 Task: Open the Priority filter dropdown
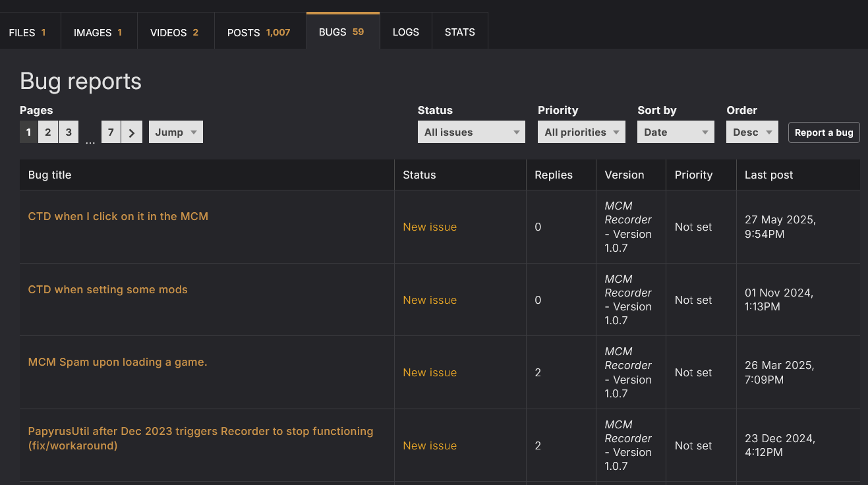pos(582,132)
